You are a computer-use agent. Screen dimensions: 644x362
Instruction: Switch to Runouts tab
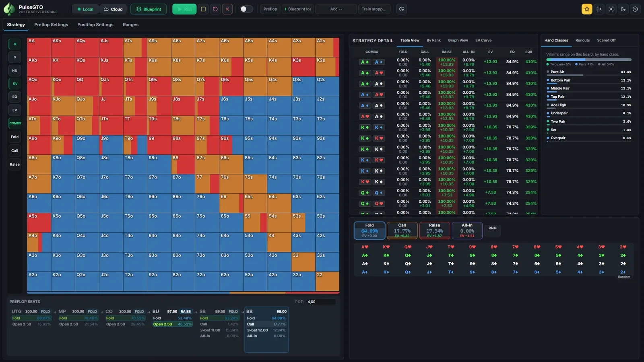pos(582,40)
